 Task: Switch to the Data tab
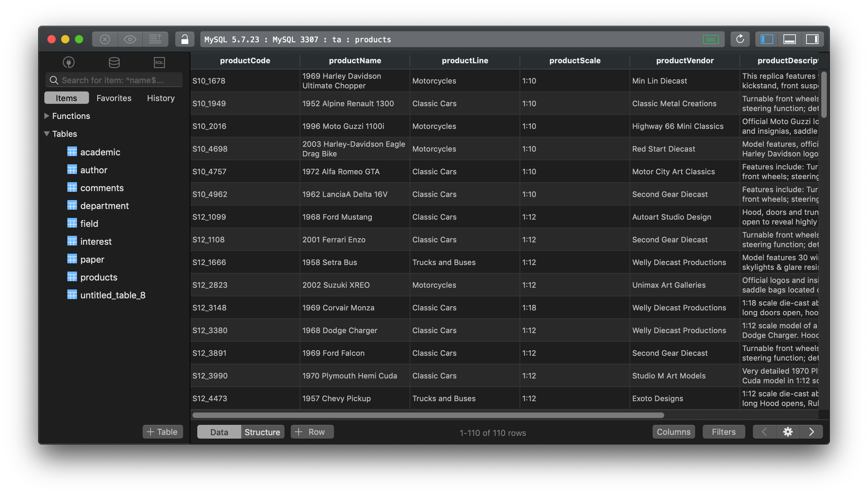click(218, 431)
